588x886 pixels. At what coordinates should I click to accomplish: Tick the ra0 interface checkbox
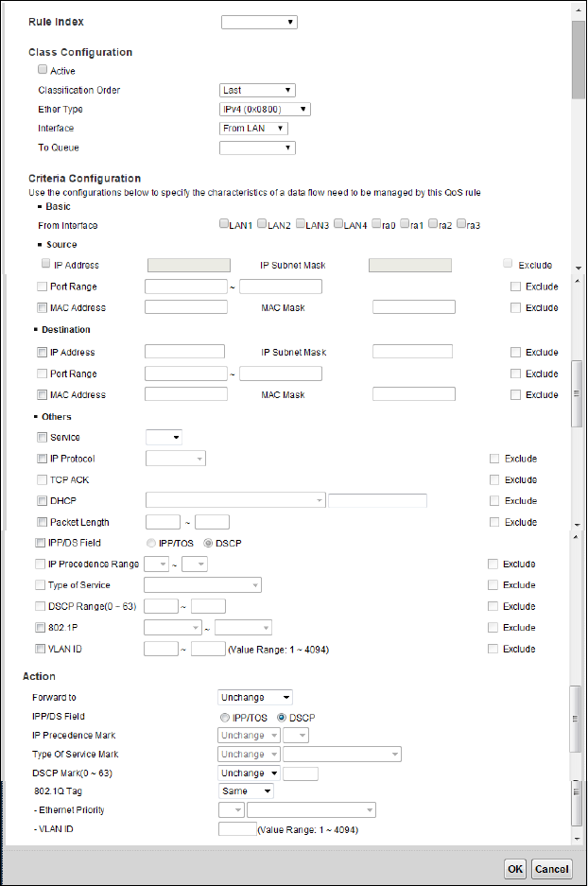point(376,223)
